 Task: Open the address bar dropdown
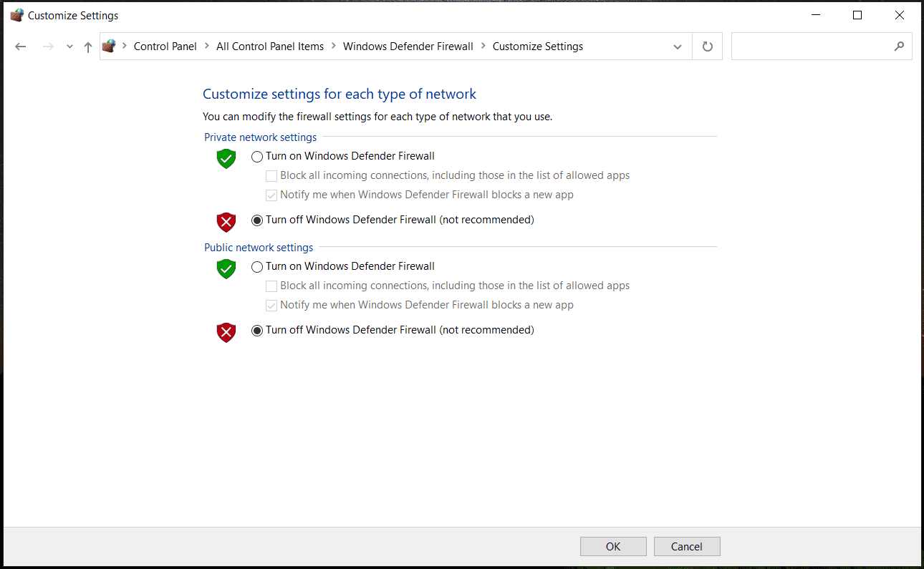(677, 46)
